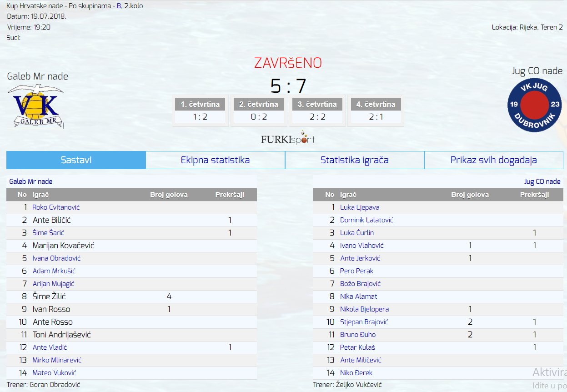567x392 pixels.
Task: Click the FURKIsport sponsor logo
Action: point(288,139)
